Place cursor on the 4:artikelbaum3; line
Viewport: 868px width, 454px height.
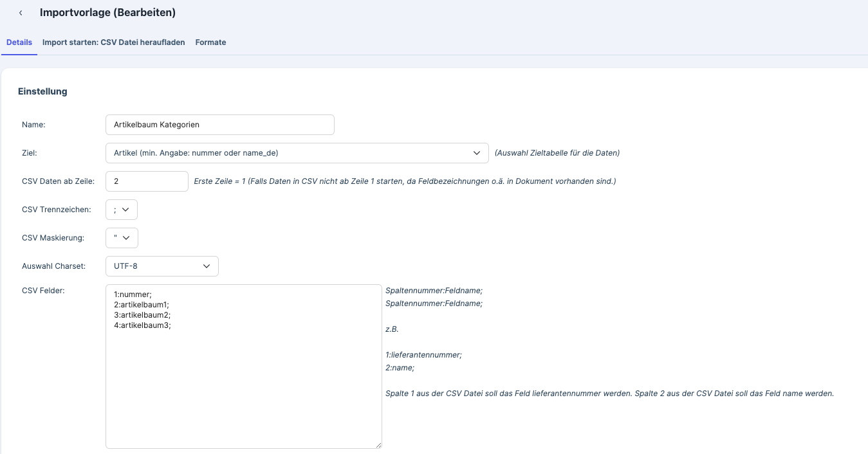(x=142, y=325)
